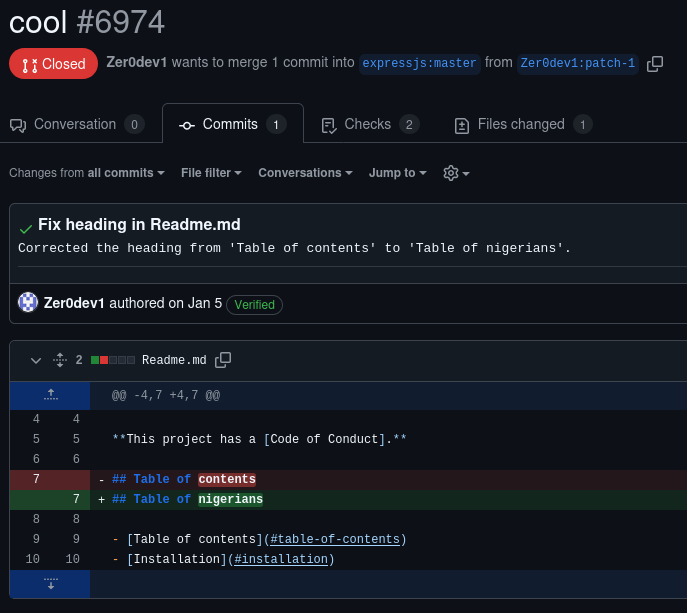
Task: Click #installation anchor text
Action: tap(281, 559)
